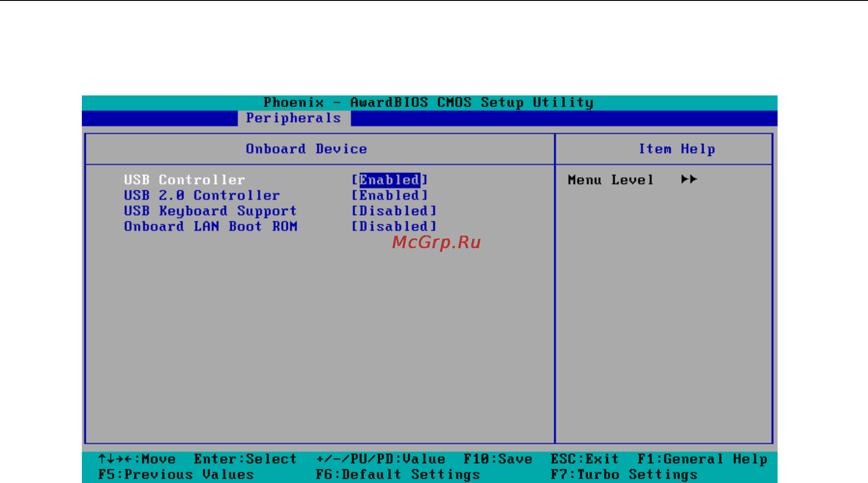Click the F1:General Help hint

[702, 459]
